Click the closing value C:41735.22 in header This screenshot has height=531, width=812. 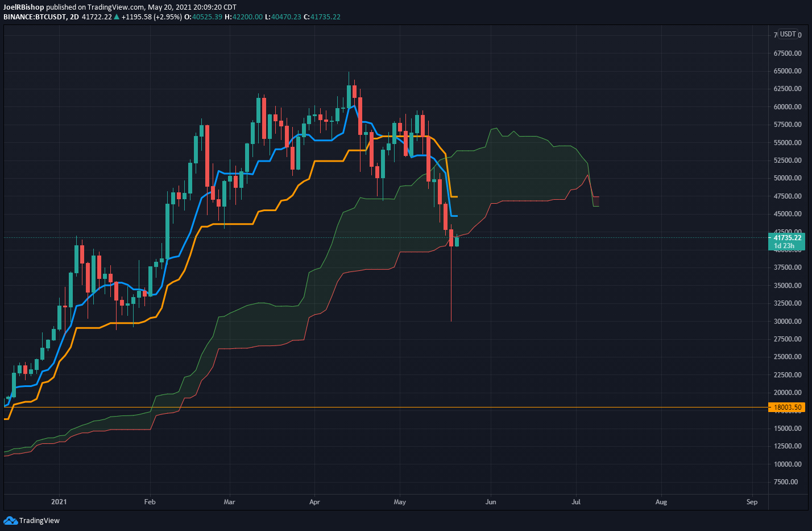click(x=322, y=17)
